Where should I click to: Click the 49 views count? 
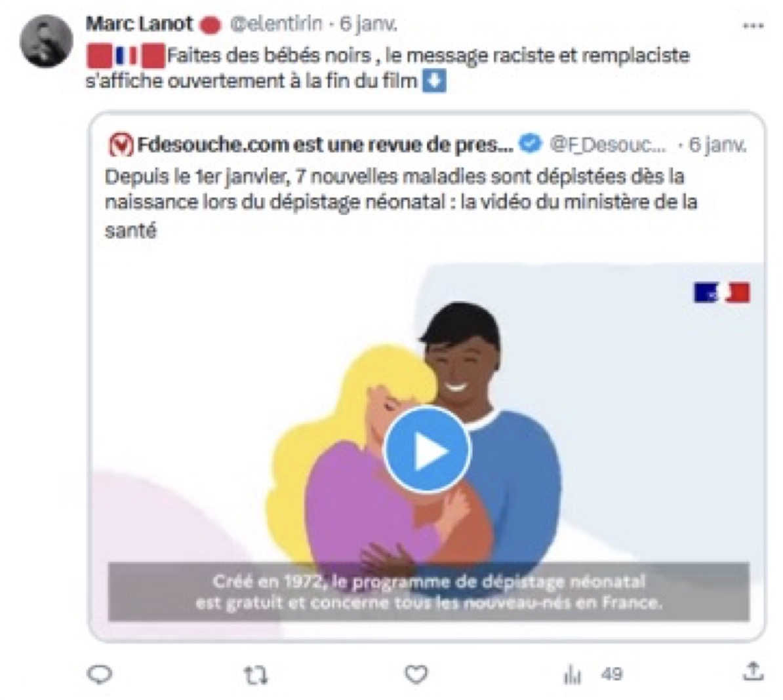point(612,674)
